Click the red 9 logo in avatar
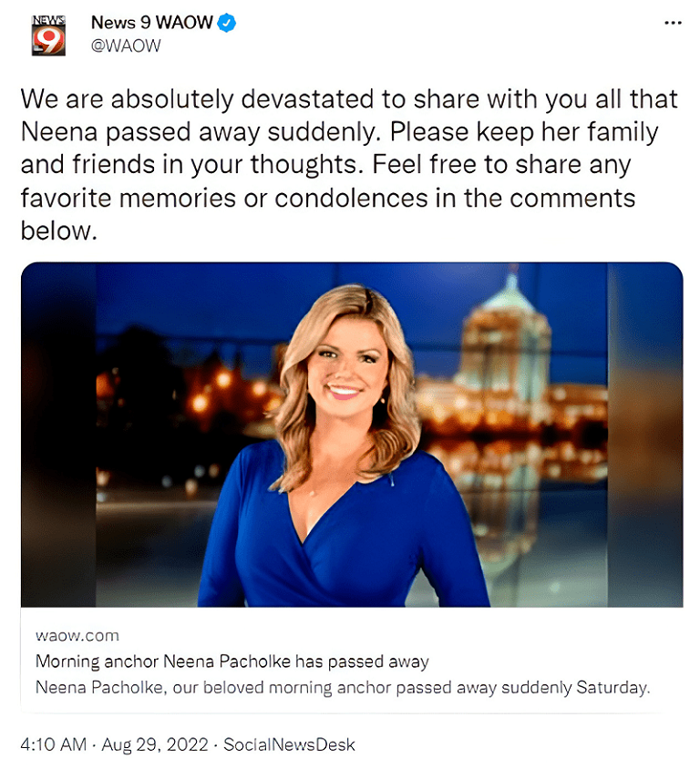 pyautogui.click(x=49, y=40)
